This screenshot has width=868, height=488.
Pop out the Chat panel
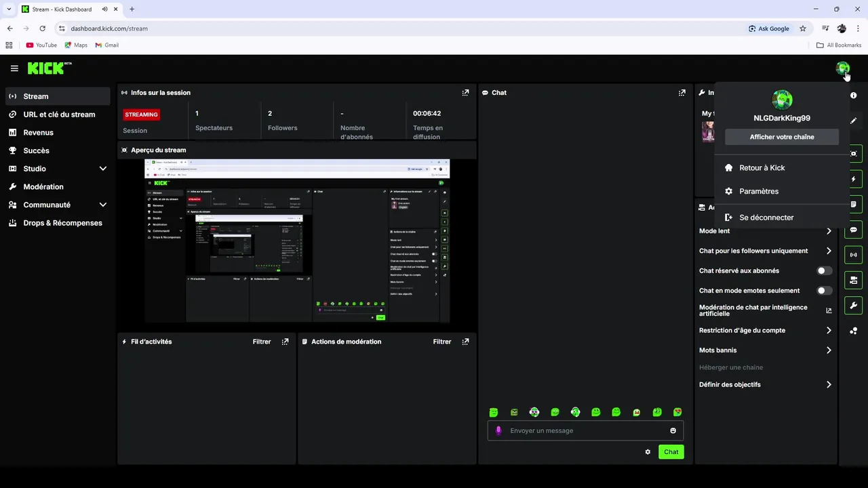point(682,93)
